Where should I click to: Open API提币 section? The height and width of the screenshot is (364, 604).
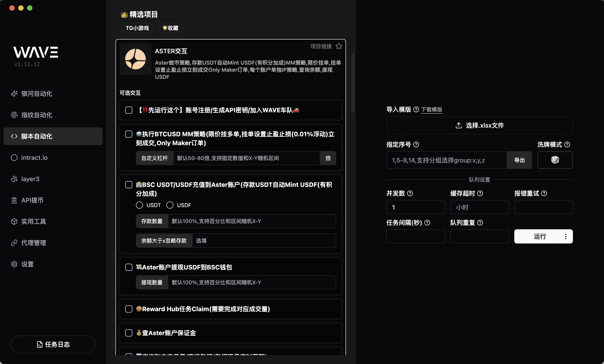(32, 200)
